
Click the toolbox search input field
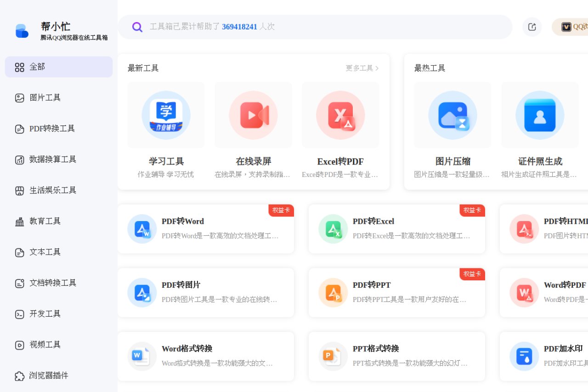(x=322, y=27)
